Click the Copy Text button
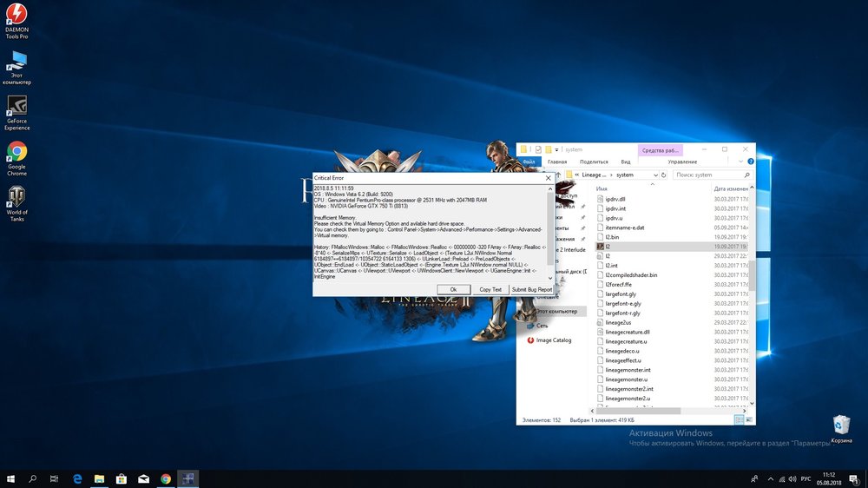Image resolution: width=868 pixels, height=488 pixels. pyautogui.click(x=490, y=289)
